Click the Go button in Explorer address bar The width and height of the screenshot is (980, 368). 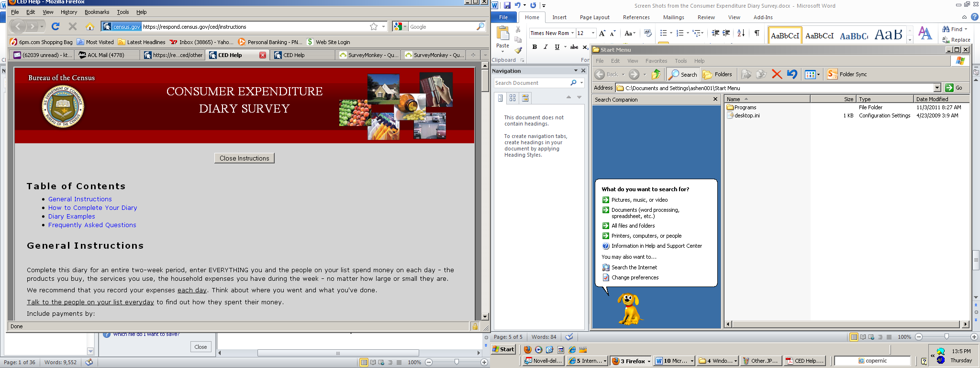tap(954, 88)
